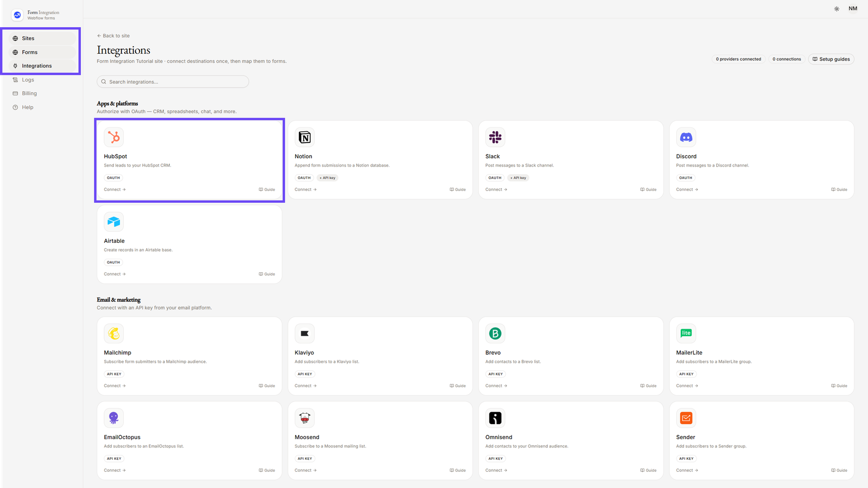
Task: Click the Form Integration logo icon
Action: pyautogui.click(x=17, y=15)
